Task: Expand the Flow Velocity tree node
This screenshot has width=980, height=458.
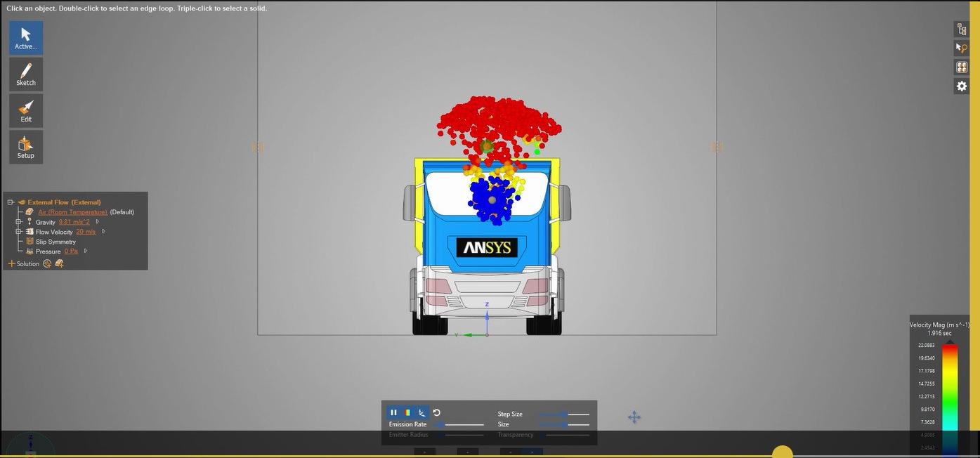Action: click(19, 232)
